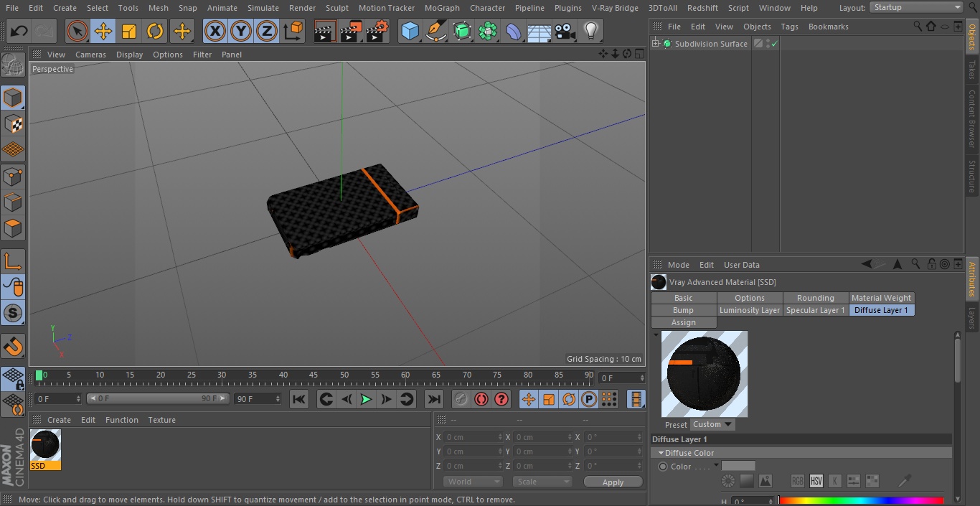This screenshot has height=506, width=980.
Task: Toggle coordinate system icon
Action: tap(293, 32)
